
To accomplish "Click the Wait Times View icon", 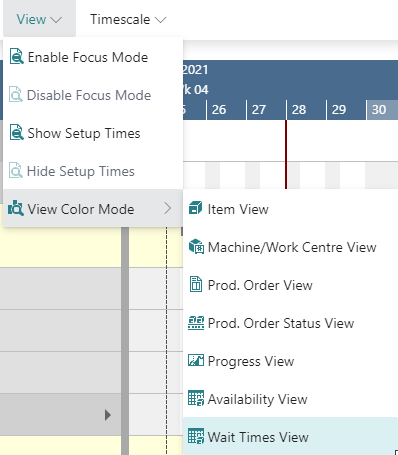I will 196,436.
